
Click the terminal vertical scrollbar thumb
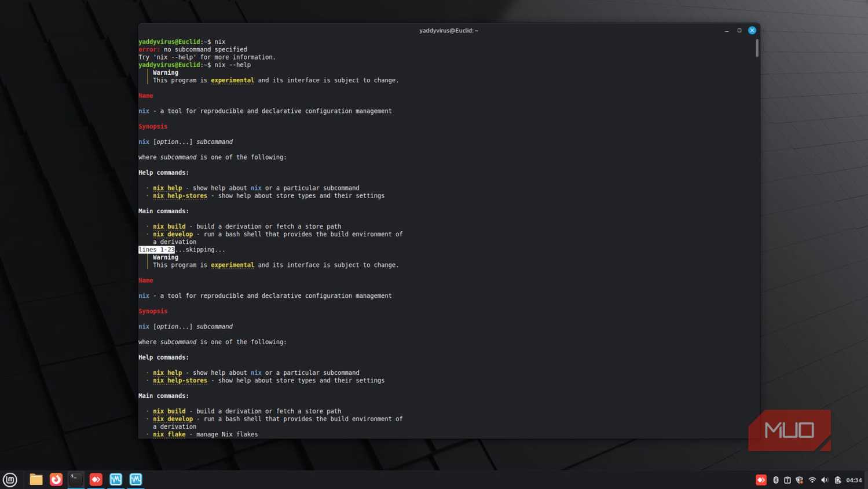(757, 48)
